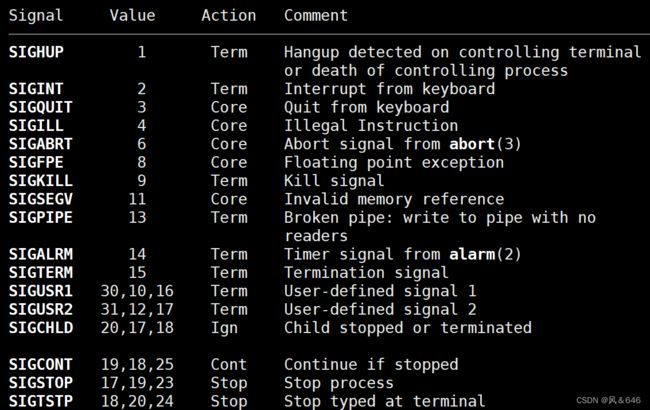The width and height of the screenshot is (650, 410).
Task: Click the SIGSEGV signal name
Action: [x=41, y=199]
